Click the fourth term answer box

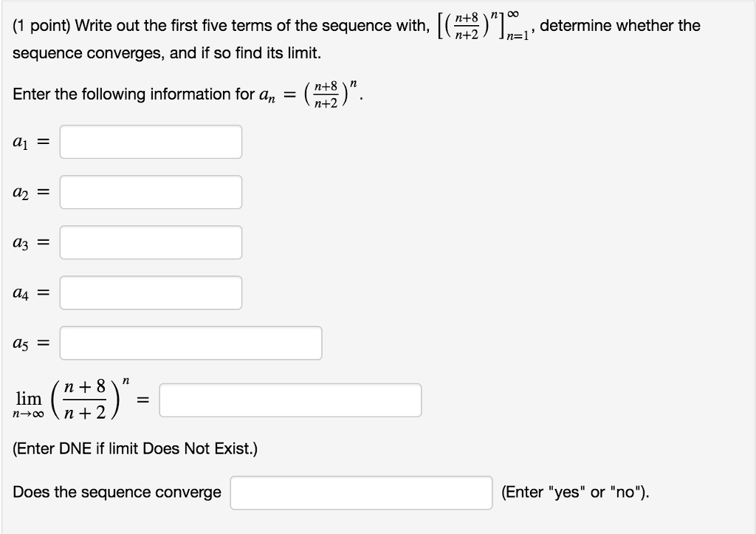tap(151, 292)
